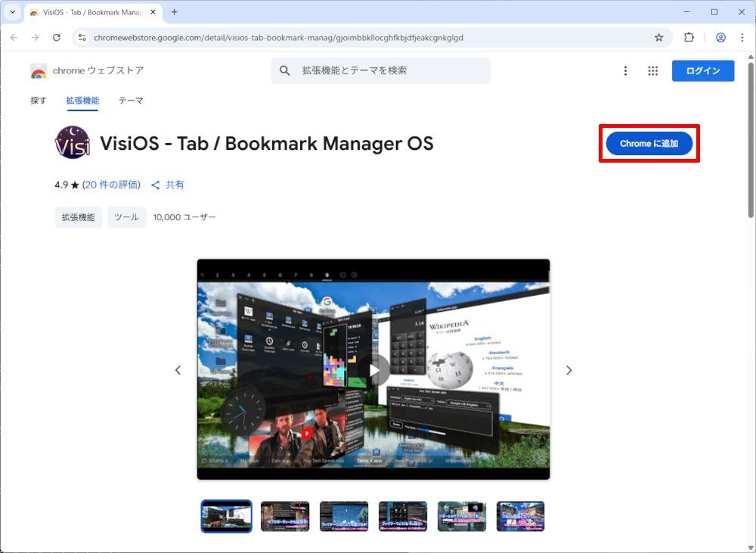The height and width of the screenshot is (553, 756).
Task: Click the VisiOS extension logo
Action: pyautogui.click(x=73, y=142)
